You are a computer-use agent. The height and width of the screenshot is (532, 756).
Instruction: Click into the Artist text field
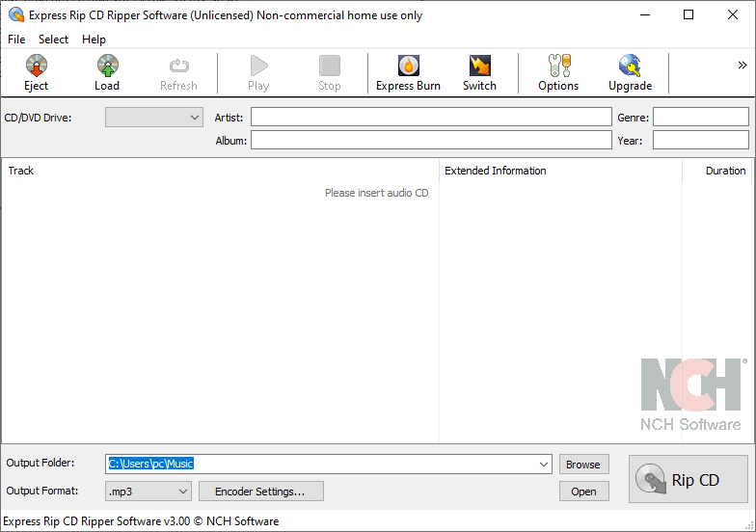coord(431,118)
